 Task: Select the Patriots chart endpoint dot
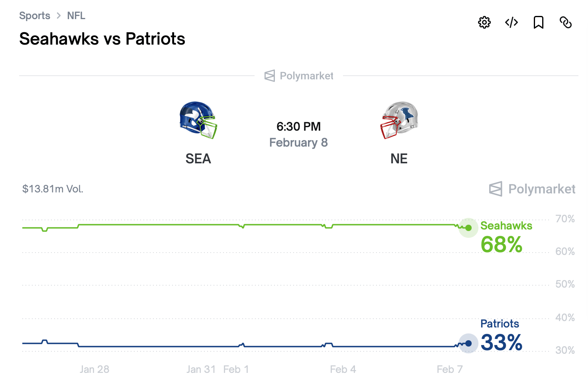[468, 343]
